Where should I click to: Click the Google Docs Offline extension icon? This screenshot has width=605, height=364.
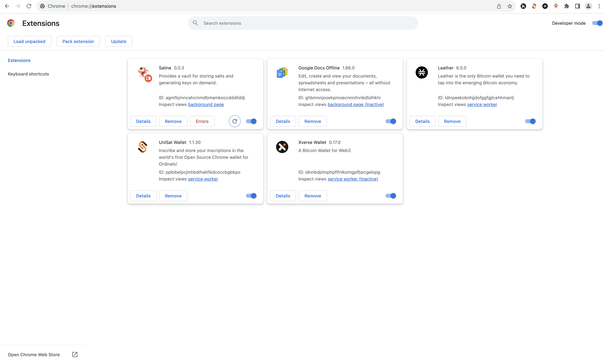[282, 72]
